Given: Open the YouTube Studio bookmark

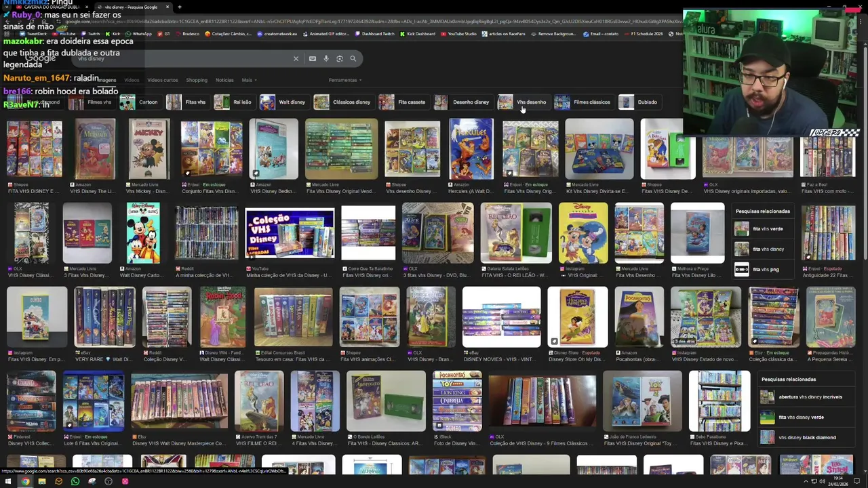Looking at the screenshot, I should click(459, 34).
